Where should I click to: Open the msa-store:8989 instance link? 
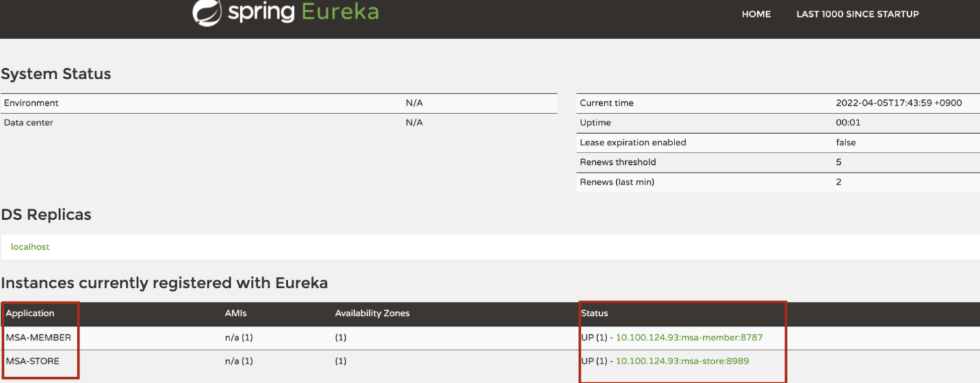point(682,361)
